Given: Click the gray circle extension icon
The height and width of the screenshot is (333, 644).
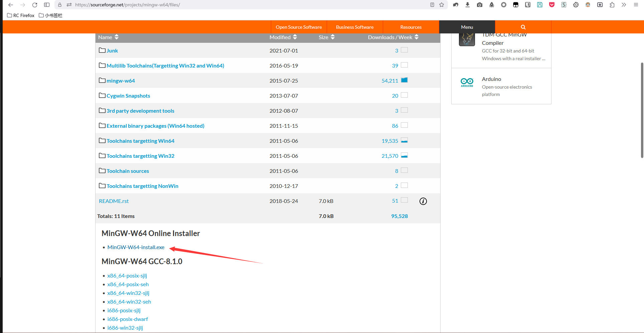Looking at the screenshot, I should pyautogui.click(x=504, y=5).
